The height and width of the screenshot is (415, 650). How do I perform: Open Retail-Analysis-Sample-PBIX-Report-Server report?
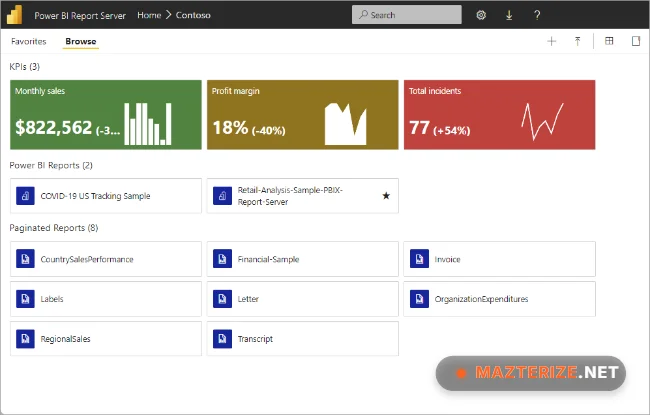pos(303,196)
